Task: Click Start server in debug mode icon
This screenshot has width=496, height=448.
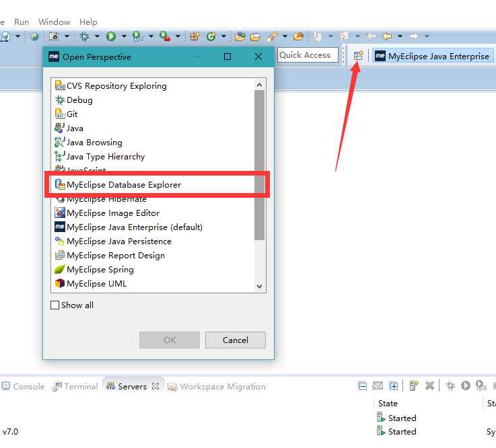Action: [450, 385]
